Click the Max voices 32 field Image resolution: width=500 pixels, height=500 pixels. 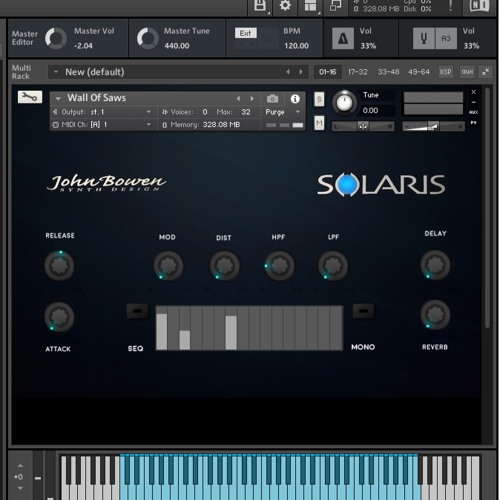(246, 112)
